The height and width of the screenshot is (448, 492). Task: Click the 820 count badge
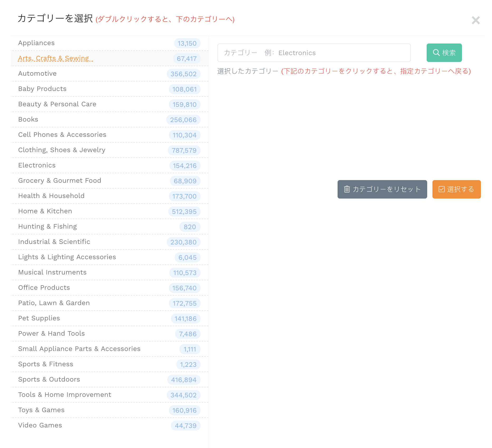click(x=190, y=227)
